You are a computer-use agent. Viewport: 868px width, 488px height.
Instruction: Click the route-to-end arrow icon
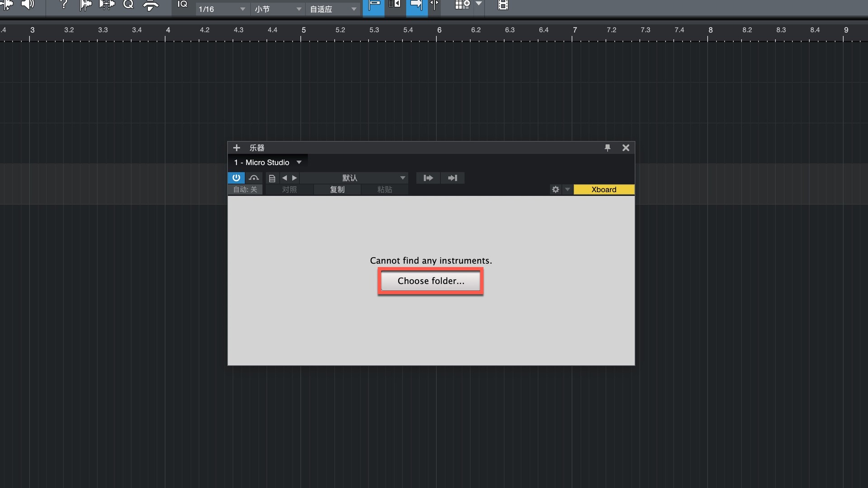coord(452,178)
